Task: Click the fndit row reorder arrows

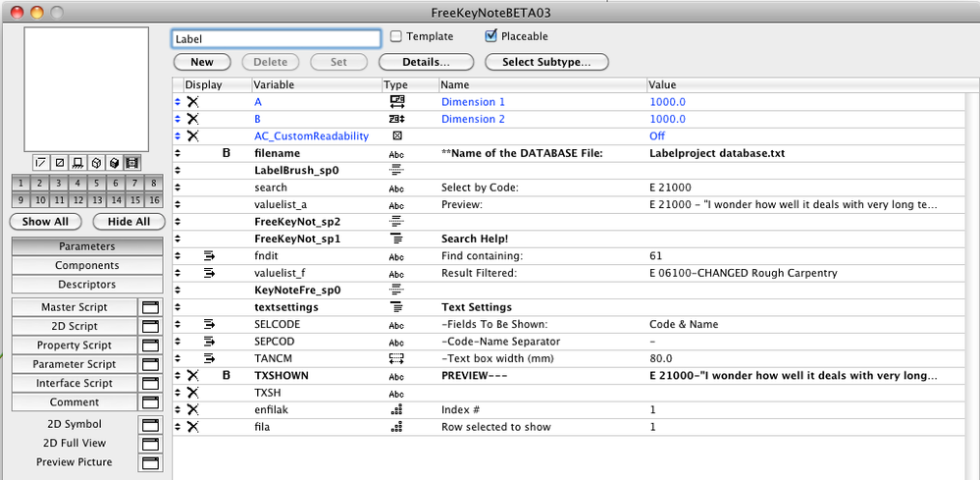Action: point(178,256)
